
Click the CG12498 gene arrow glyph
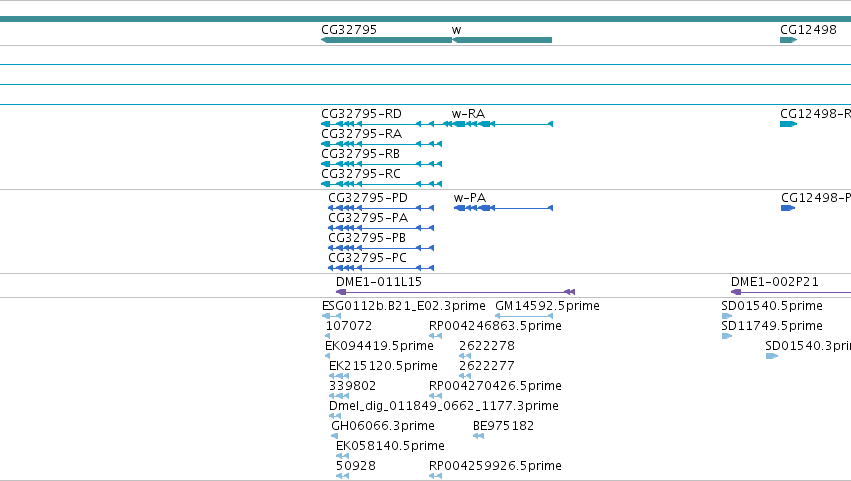coord(789,40)
